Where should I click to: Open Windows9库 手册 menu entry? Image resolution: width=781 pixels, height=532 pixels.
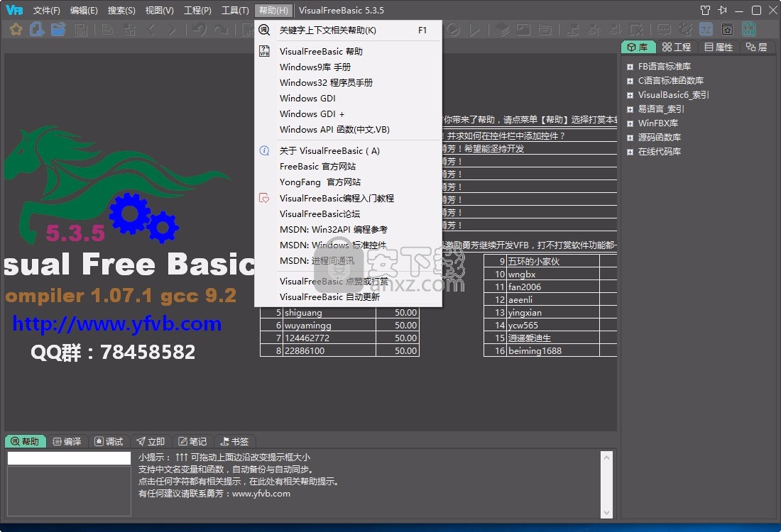coord(348,67)
